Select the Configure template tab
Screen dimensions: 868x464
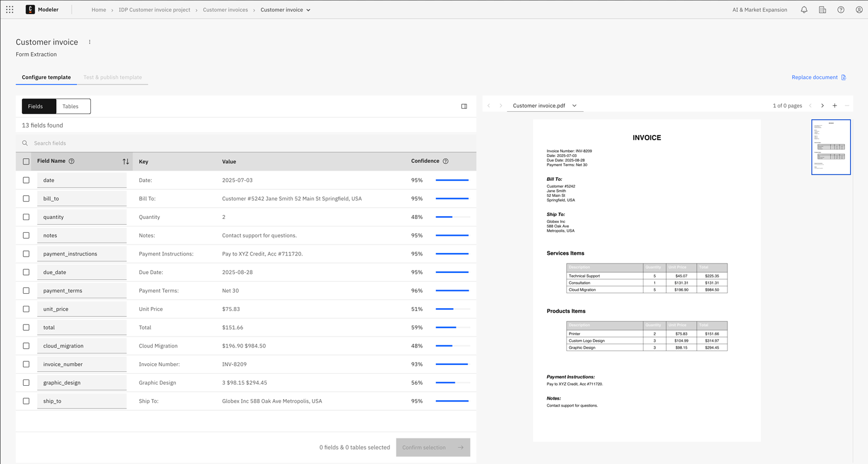(46, 78)
